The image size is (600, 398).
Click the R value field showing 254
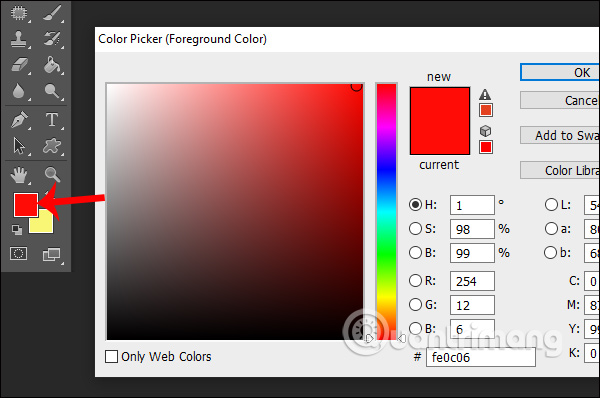(x=472, y=281)
